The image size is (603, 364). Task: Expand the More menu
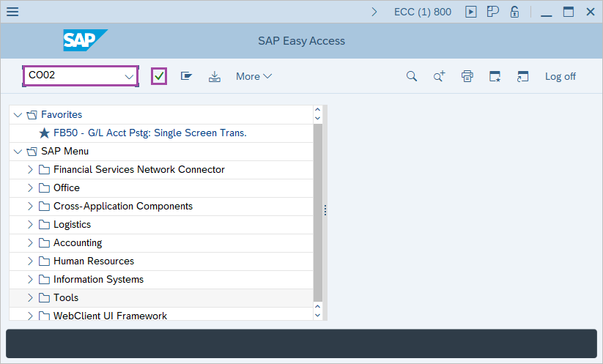pyautogui.click(x=254, y=76)
